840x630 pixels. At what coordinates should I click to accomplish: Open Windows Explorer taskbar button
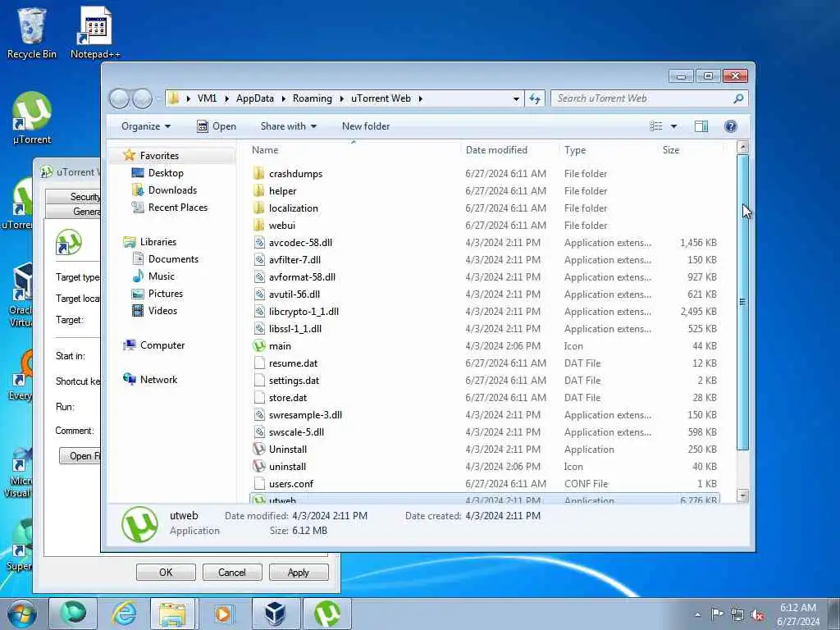click(x=173, y=614)
